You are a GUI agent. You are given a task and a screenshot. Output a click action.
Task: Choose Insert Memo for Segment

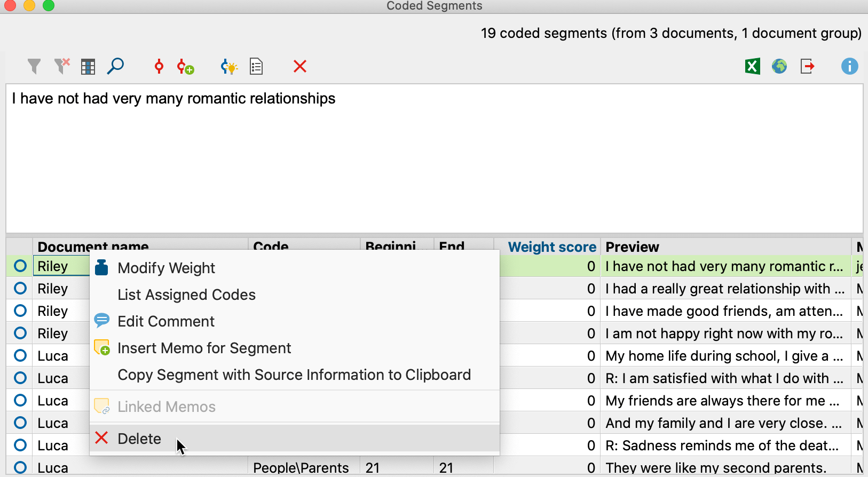[295, 348]
